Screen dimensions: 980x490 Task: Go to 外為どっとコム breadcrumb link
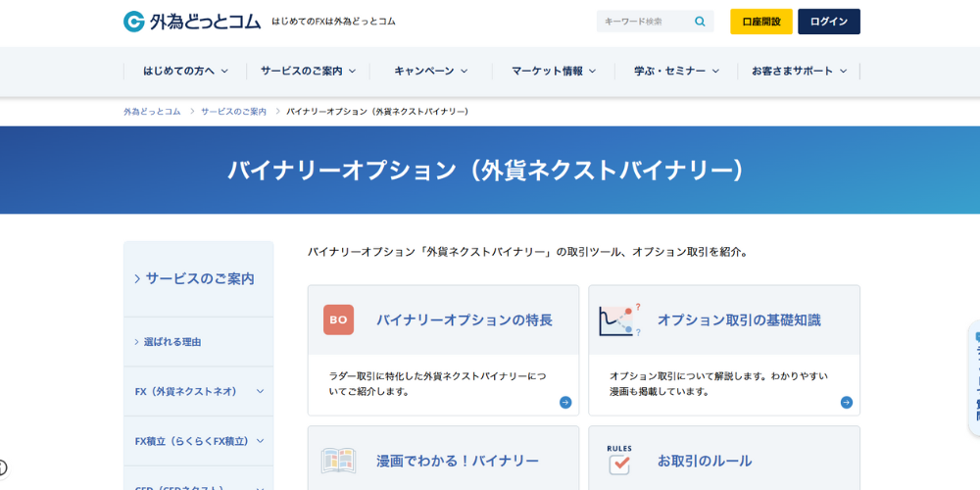[152, 112]
